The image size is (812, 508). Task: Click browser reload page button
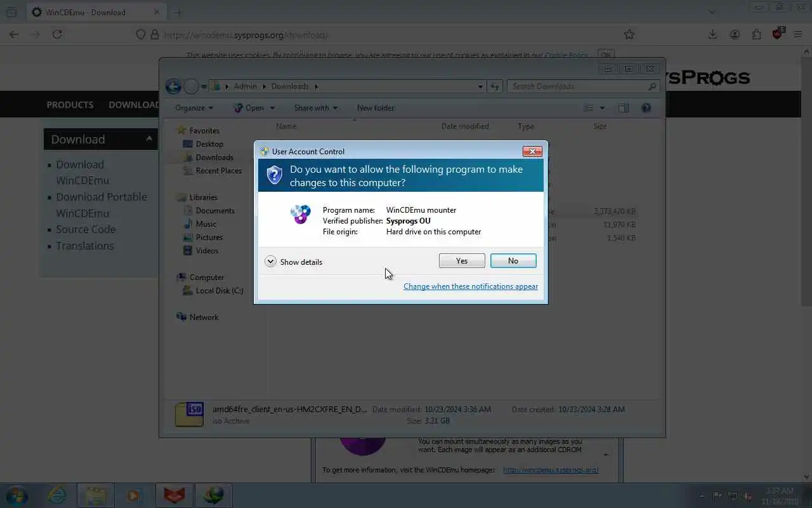[x=57, y=34]
